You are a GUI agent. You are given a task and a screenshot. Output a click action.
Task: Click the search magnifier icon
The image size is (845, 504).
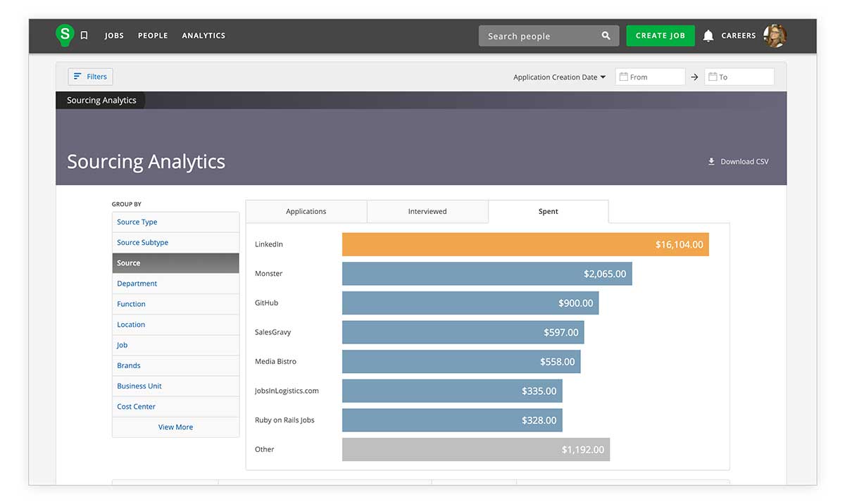[606, 36]
